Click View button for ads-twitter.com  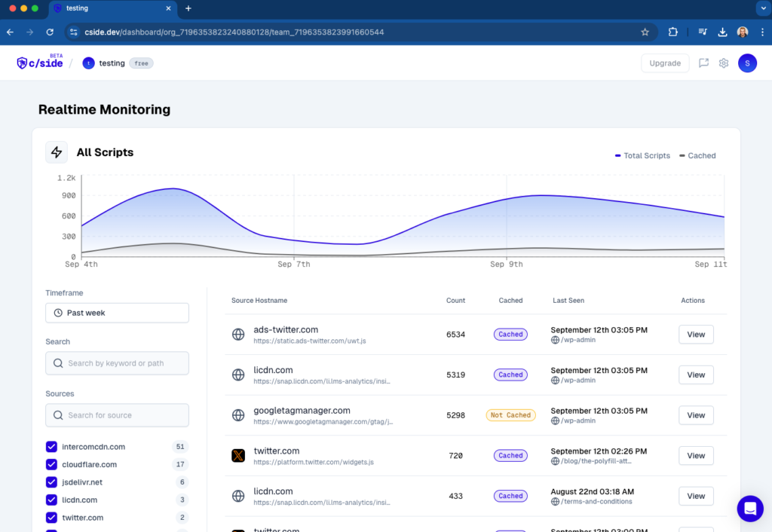(696, 335)
